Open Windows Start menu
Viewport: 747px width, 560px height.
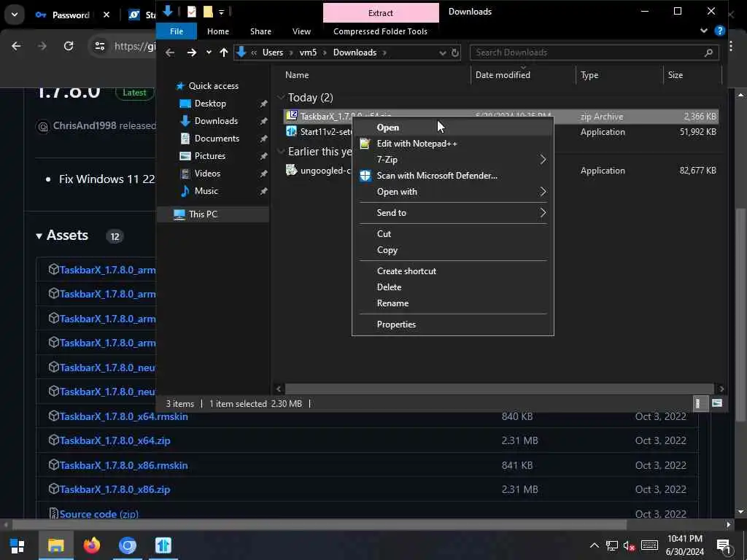point(18,545)
